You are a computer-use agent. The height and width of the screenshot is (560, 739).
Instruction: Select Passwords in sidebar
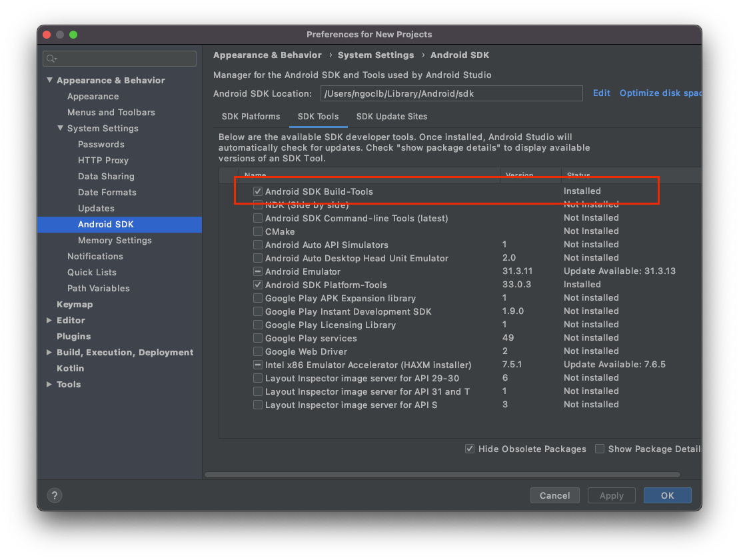click(101, 144)
